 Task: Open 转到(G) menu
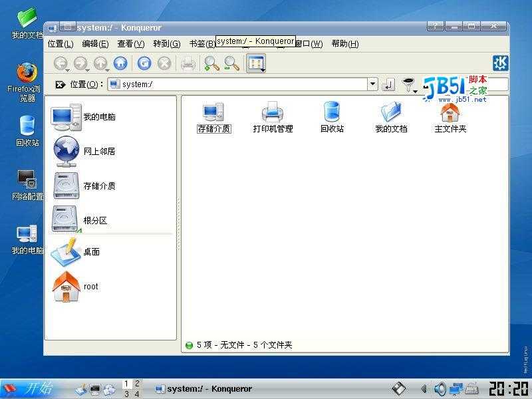[167, 44]
